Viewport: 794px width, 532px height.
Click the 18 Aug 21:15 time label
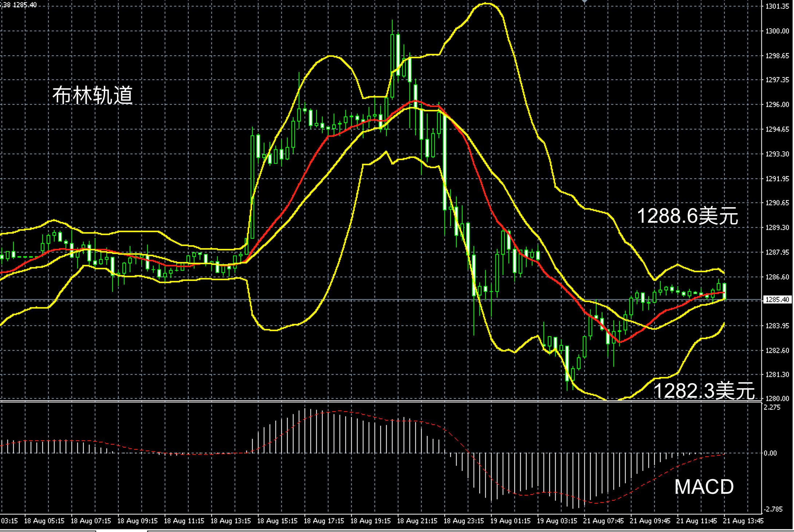coord(417,521)
